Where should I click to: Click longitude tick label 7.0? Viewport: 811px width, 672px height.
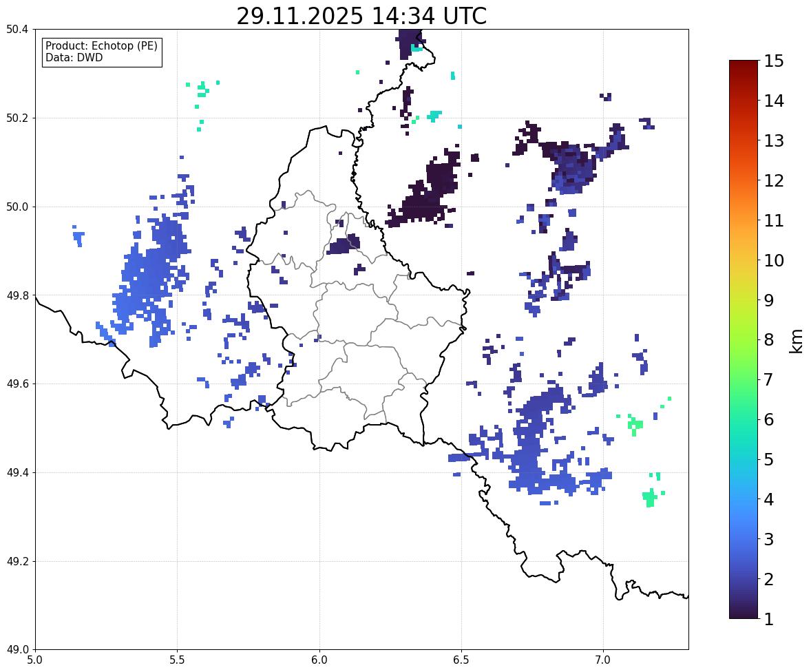[603, 660]
